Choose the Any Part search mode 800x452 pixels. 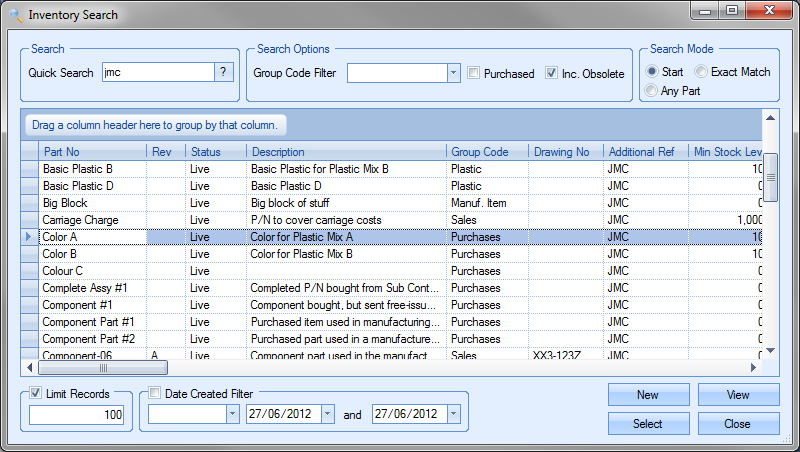tap(653, 91)
